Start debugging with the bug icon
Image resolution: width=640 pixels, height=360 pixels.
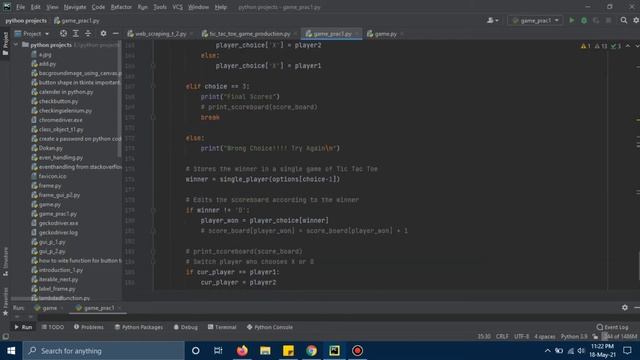point(584,20)
